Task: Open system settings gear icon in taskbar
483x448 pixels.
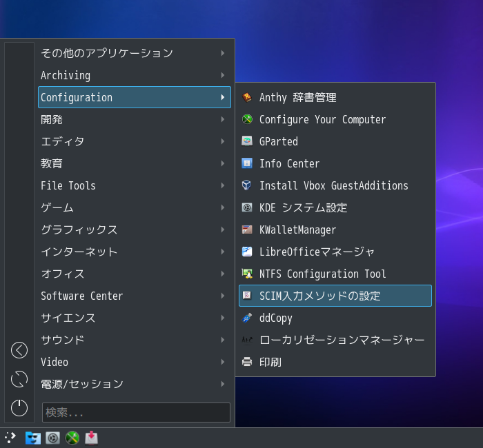Action: click(x=52, y=438)
